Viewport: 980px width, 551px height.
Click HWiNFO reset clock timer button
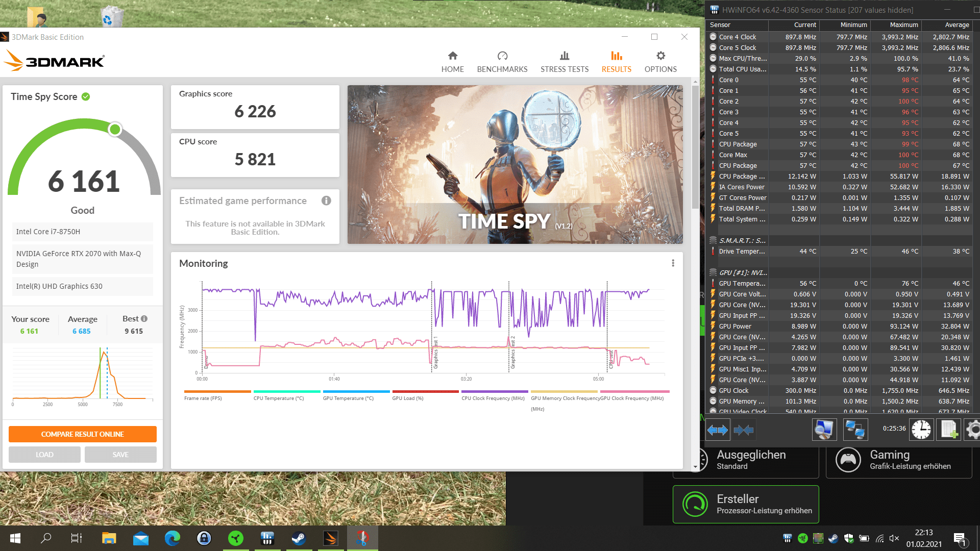tap(921, 430)
